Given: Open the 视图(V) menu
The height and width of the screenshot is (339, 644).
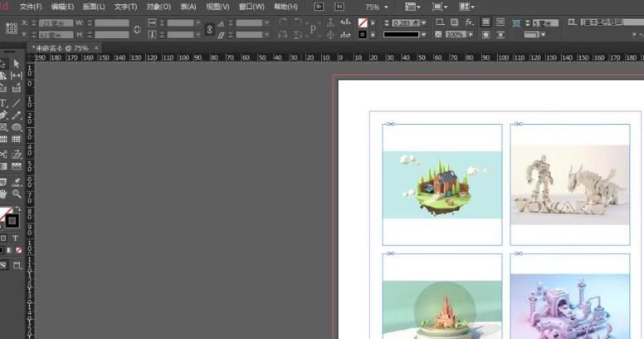Looking at the screenshot, I should tap(217, 7).
